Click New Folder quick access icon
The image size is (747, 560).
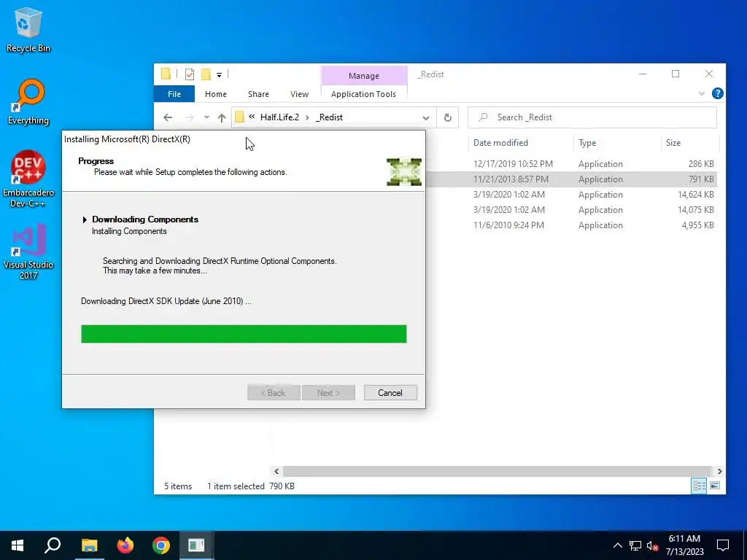coord(206,74)
